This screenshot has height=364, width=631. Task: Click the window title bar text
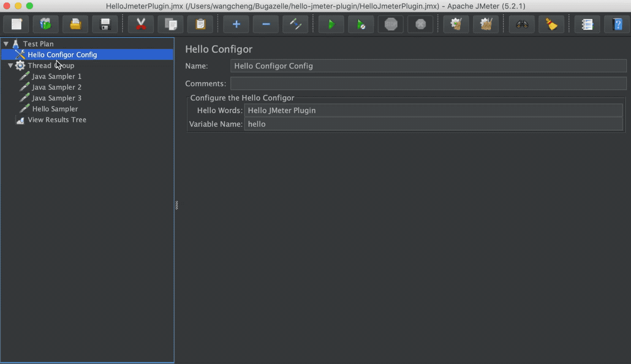(315, 6)
